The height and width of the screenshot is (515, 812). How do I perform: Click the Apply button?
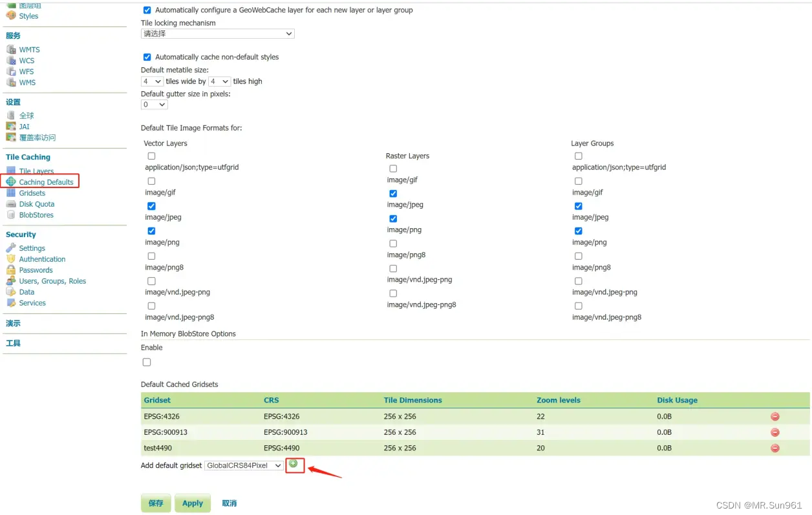point(193,503)
